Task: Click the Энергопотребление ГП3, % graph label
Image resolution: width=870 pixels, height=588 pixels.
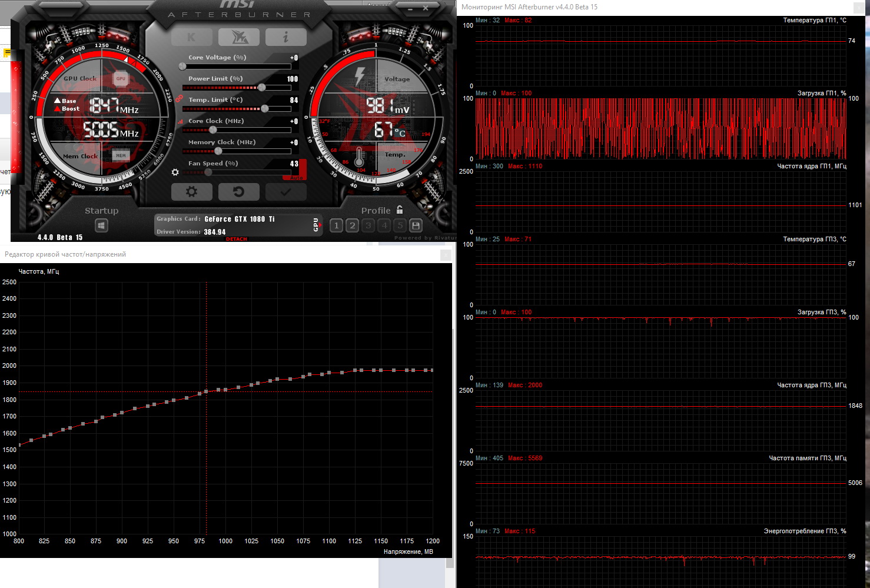Action: 805,531
